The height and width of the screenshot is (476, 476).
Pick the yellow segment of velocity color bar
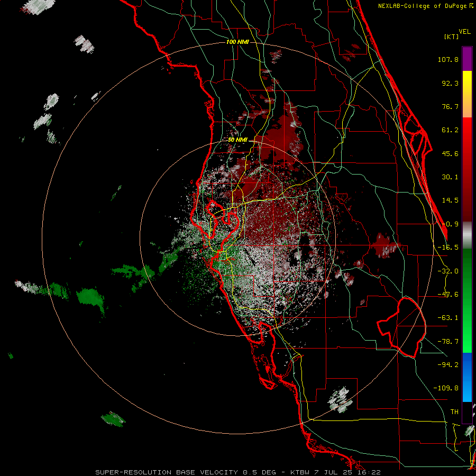(467, 94)
